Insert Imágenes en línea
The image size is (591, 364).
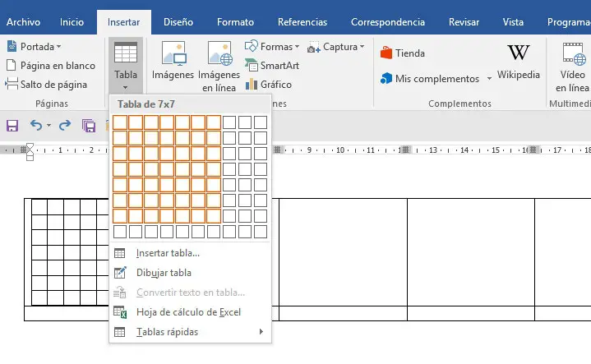pos(219,67)
